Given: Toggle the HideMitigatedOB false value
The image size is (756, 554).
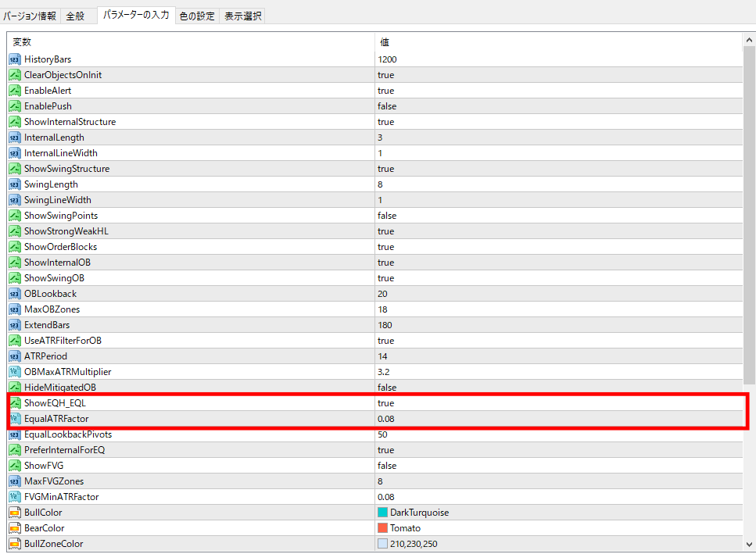Looking at the screenshot, I should (x=386, y=388).
